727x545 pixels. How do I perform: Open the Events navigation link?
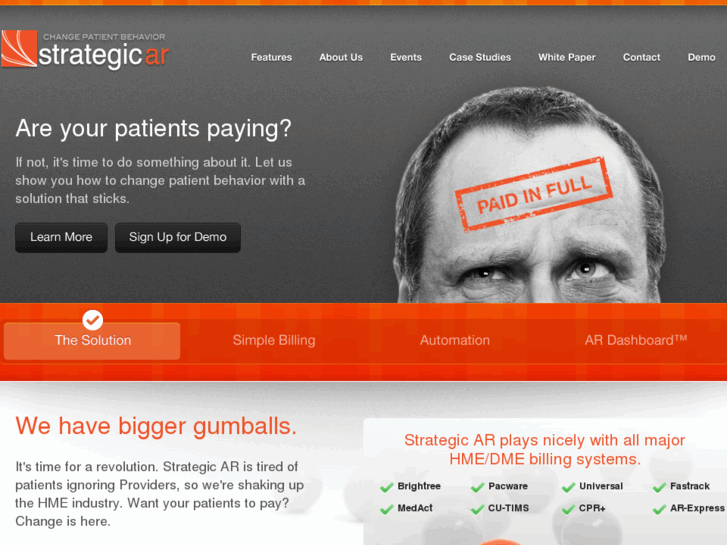point(406,58)
